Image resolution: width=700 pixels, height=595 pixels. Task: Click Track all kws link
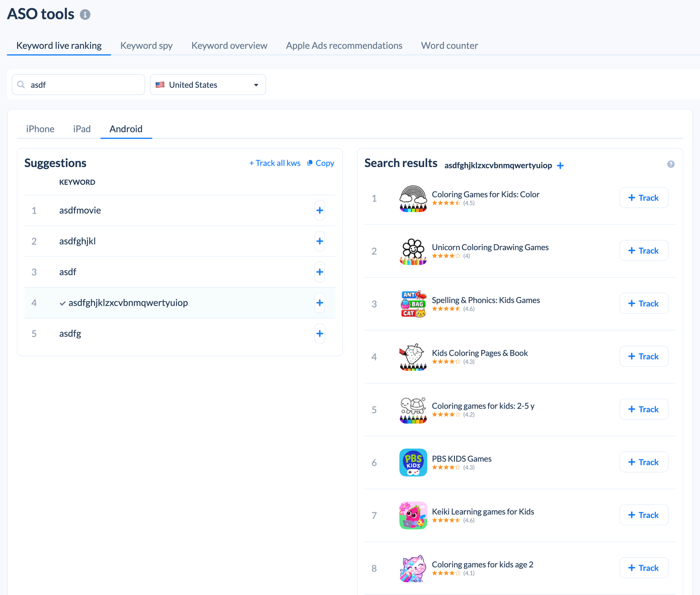[x=275, y=163]
